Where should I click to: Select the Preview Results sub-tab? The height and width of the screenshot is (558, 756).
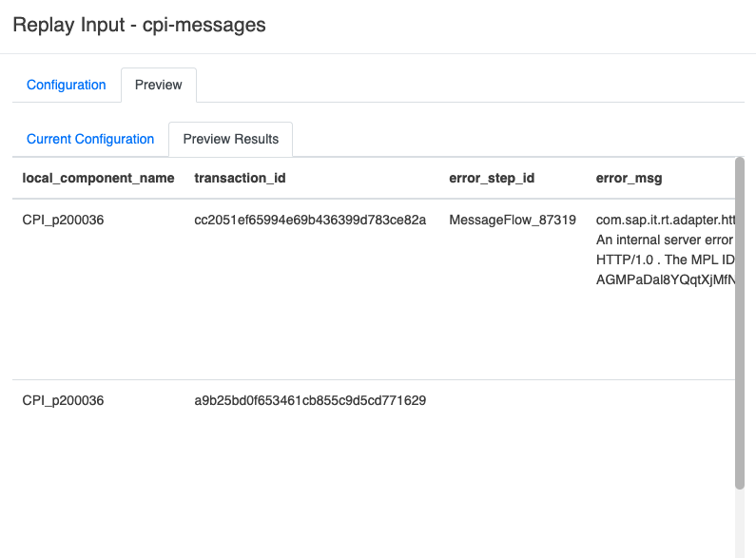click(230, 139)
